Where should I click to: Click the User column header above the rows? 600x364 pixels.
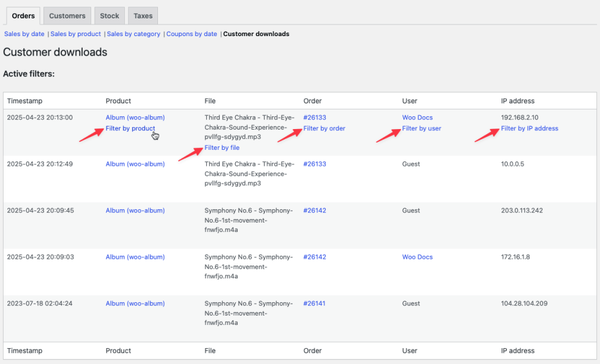pyautogui.click(x=410, y=101)
